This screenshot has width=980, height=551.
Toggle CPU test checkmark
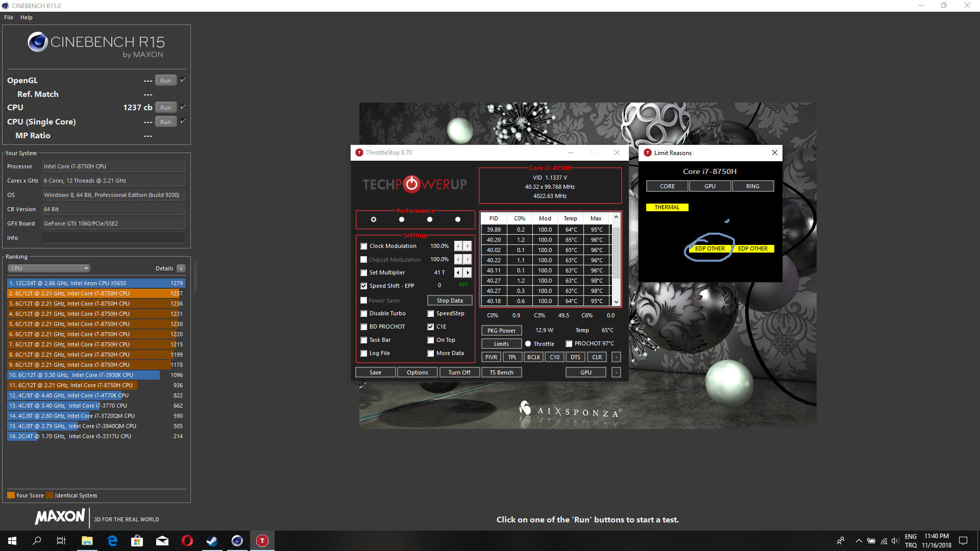(183, 107)
